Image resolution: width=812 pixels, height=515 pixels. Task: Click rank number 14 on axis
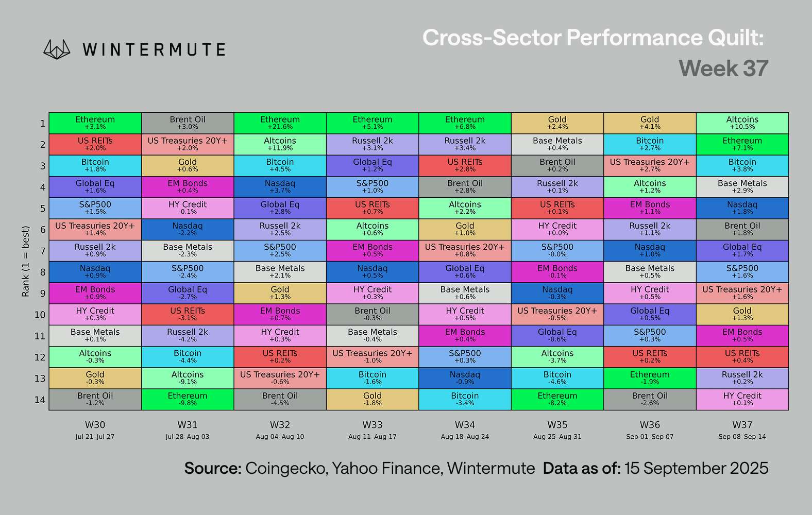40,400
